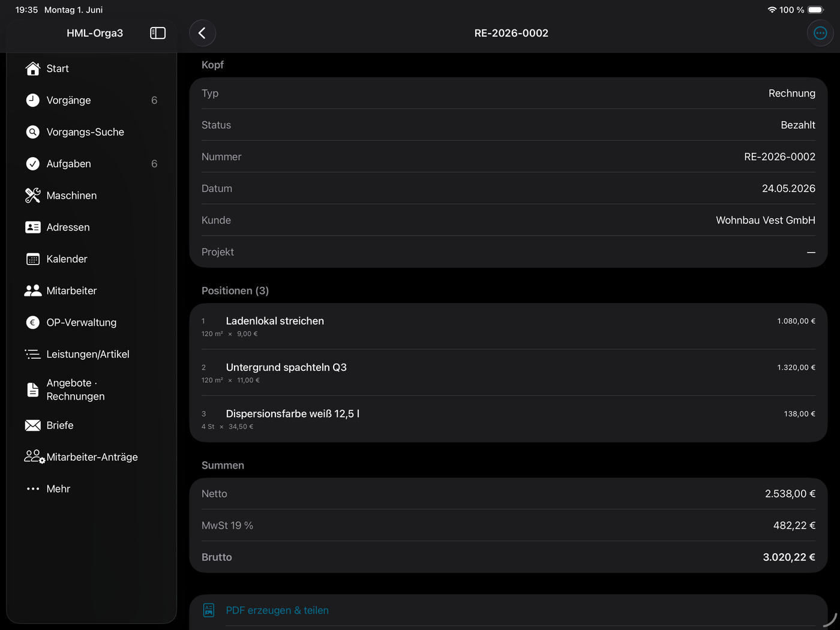Viewport: 840px width, 630px height.
Task: Open the more options circle menu
Action: click(820, 33)
